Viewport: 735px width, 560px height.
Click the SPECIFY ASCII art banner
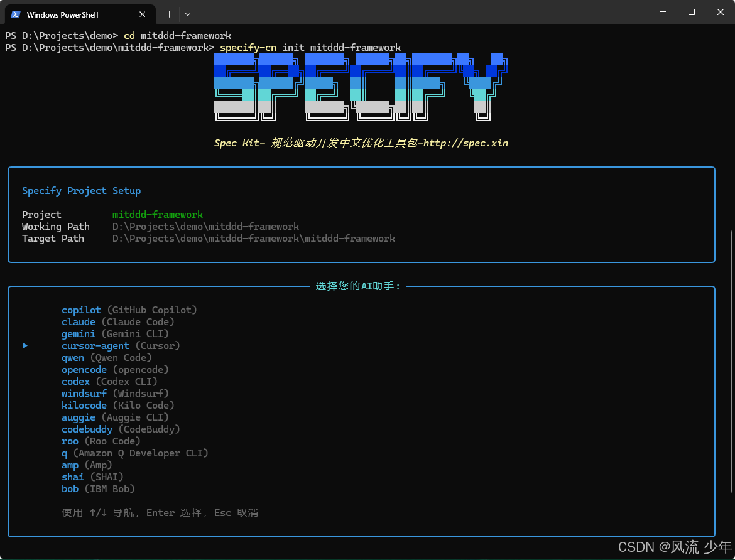pos(361,87)
